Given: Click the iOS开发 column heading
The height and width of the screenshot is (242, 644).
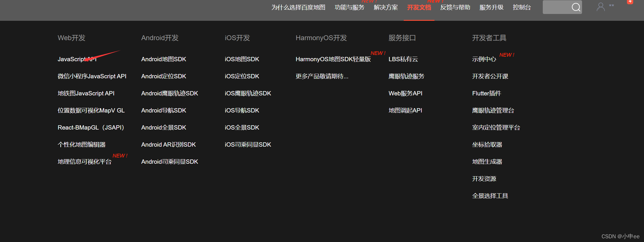Looking at the screenshot, I should coord(237,38).
